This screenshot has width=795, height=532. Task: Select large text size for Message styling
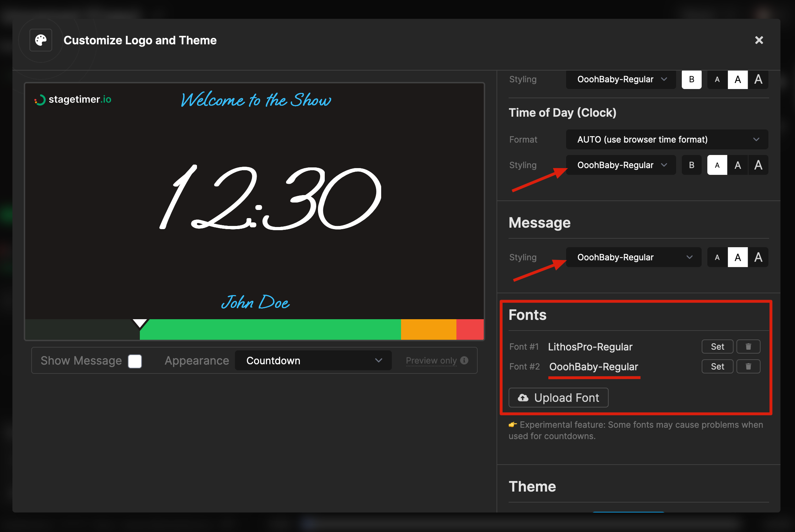pyautogui.click(x=758, y=257)
